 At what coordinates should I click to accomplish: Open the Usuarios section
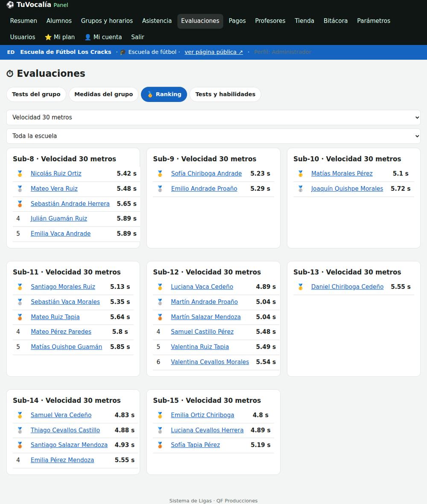click(x=23, y=37)
